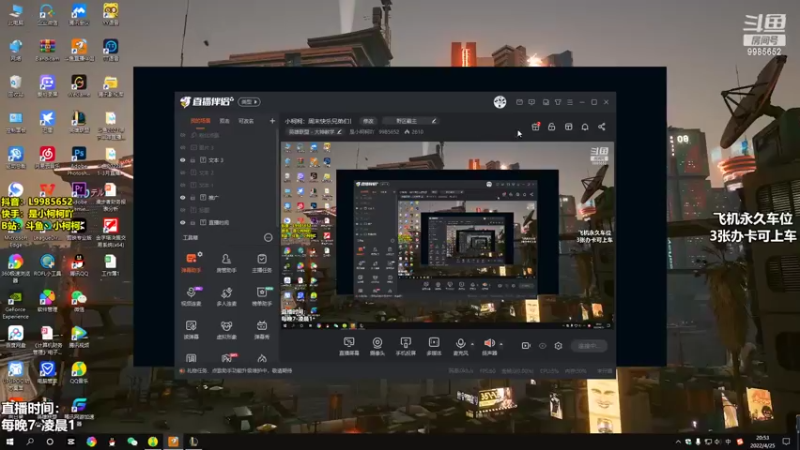This screenshot has width=800, height=450.
Task: Open the hamburger menu in title bar
Action: [570, 102]
